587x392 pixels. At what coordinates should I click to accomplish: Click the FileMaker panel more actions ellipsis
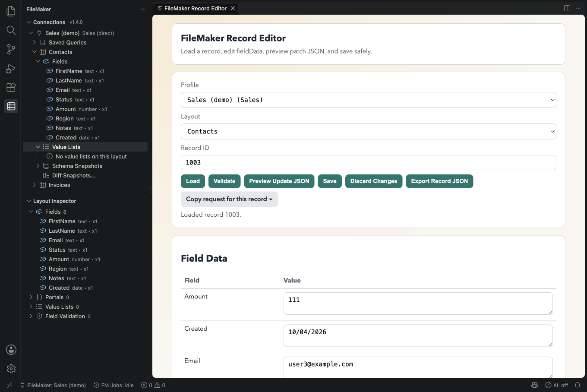[x=143, y=9]
